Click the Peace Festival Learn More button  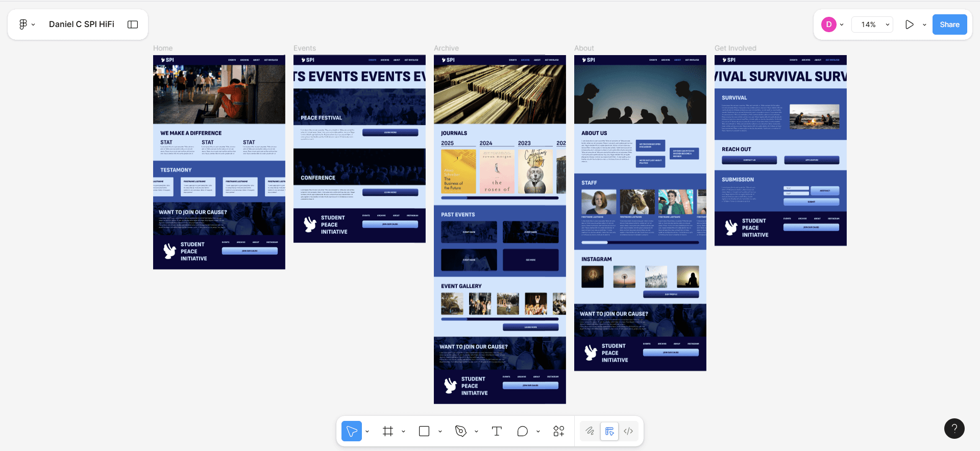pos(390,132)
